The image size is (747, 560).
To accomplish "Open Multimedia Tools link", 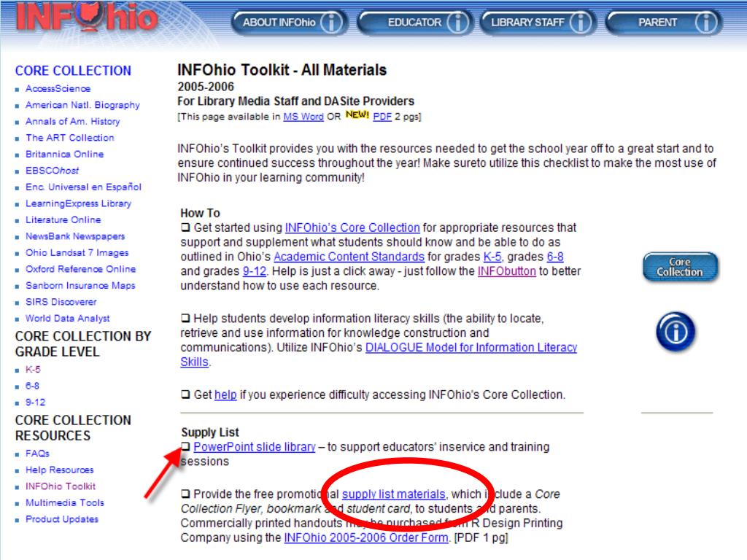I will point(65,503).
